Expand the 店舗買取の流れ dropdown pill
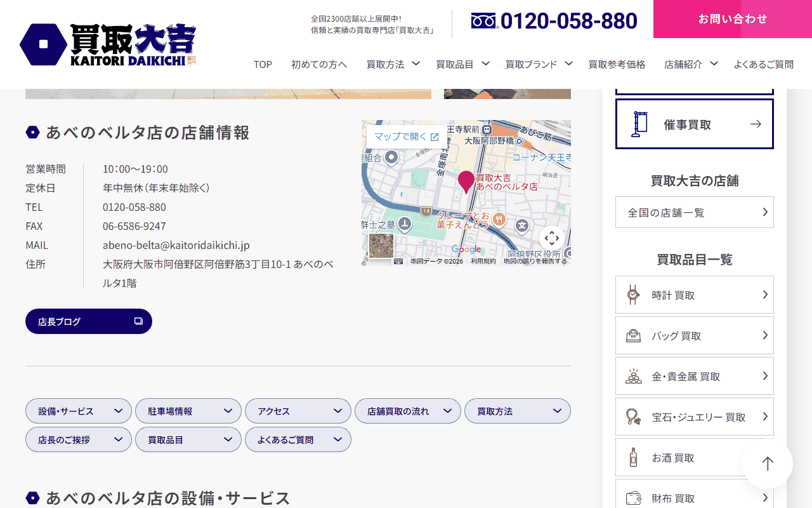The image size is (812, 508). point(408,411)
